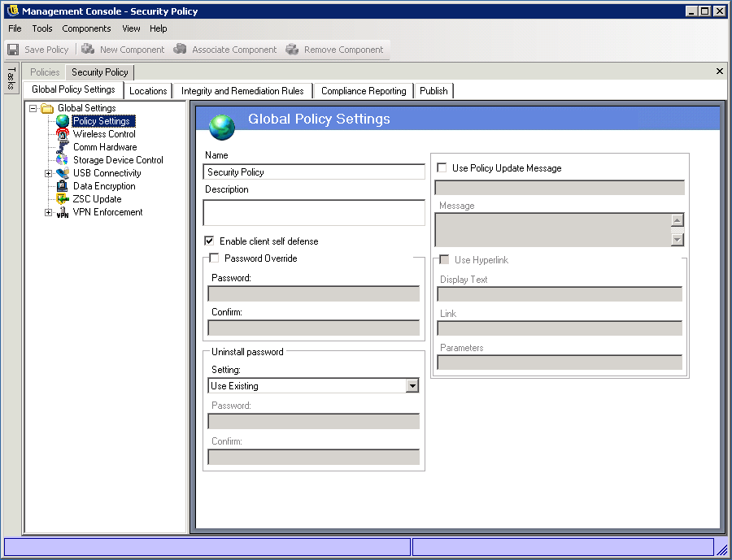
Task: Select ZSC Update tree item
Action: point(97,199)
